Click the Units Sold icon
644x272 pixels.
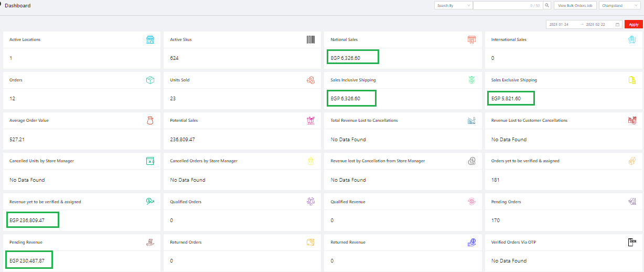point(310,80)
